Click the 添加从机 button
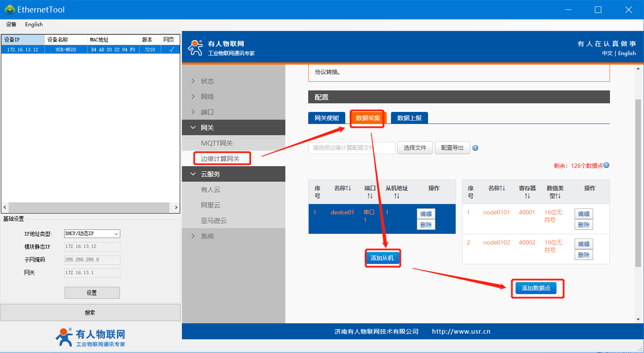644x353 pixels. coord(382,258)
